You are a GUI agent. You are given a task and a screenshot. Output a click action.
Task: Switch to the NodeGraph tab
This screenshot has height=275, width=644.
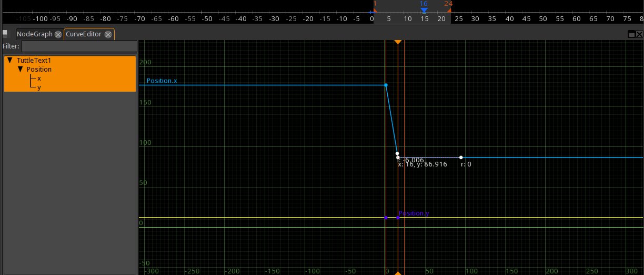tap(34, 34)
